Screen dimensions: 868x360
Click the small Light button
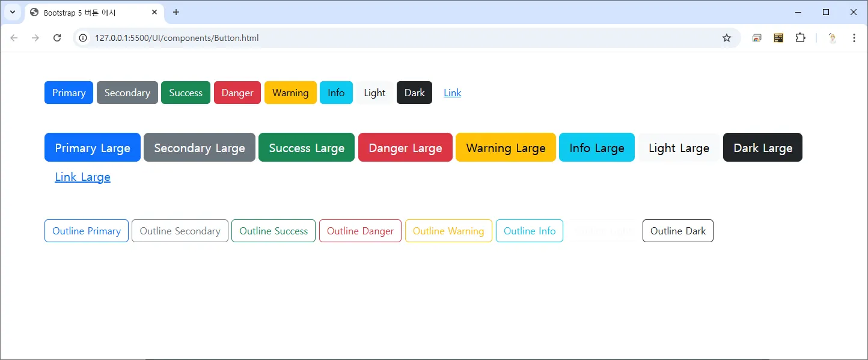coord(374,93)
